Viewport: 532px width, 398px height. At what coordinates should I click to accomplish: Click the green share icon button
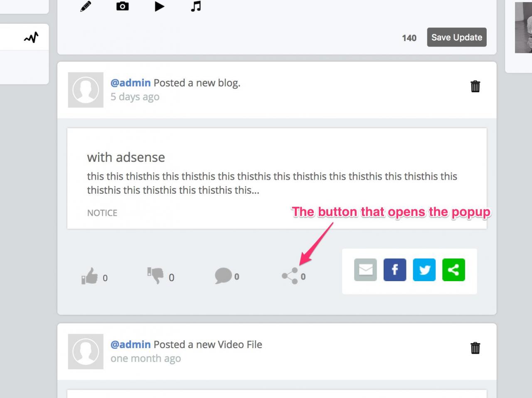click(453, 270)
